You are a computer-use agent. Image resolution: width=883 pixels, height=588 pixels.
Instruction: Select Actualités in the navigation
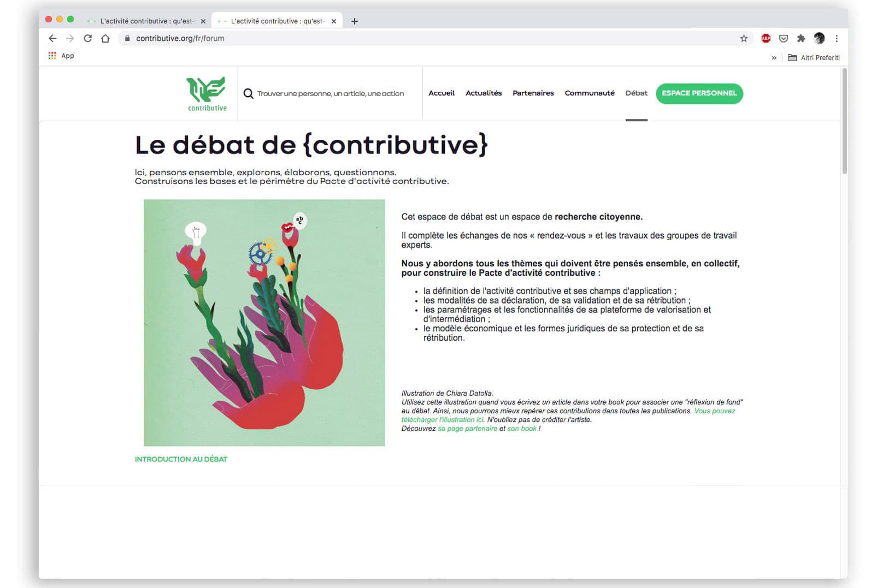(484, 93)
